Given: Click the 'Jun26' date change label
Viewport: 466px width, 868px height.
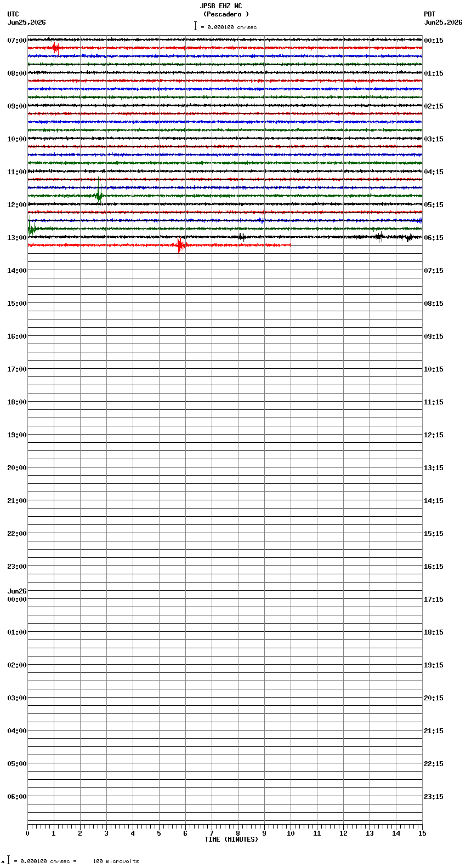Looking at the screenshot, I should (17, 591).
